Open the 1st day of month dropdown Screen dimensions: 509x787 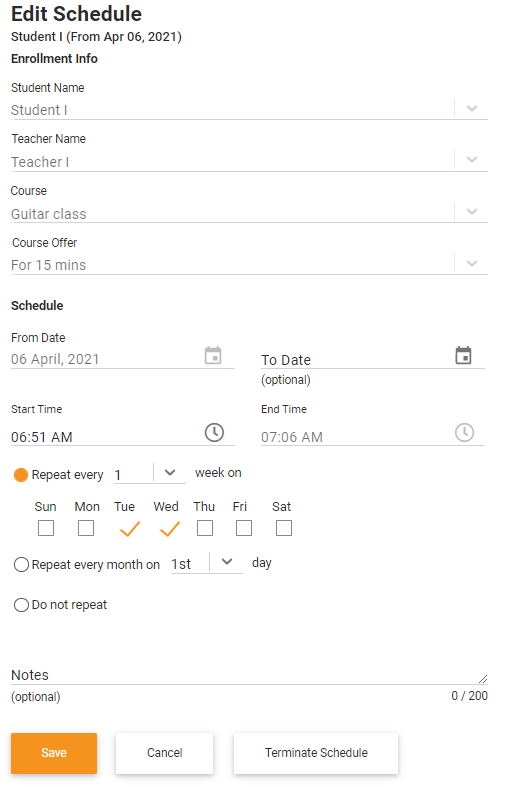click(x=227, y=562)
